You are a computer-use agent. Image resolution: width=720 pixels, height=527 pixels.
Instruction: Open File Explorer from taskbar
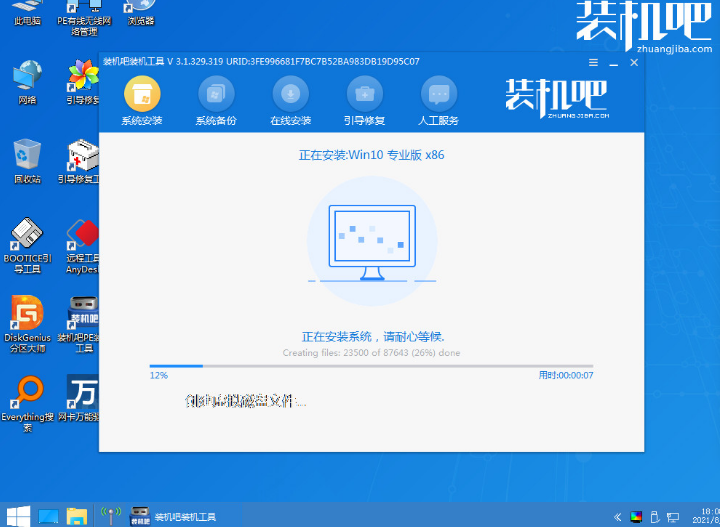click(x=77, y=516)
